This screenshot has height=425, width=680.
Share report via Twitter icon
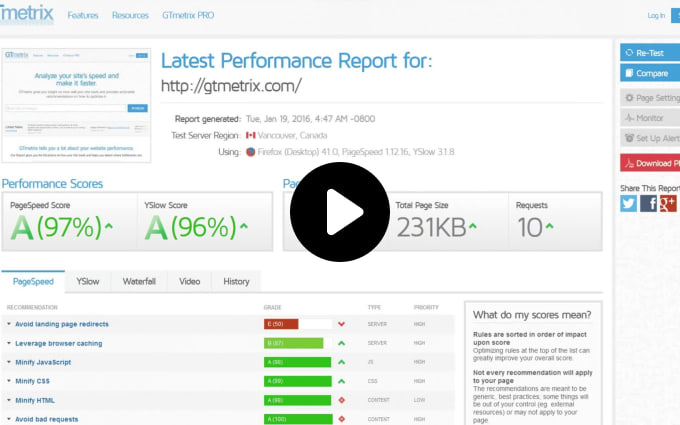click(x=628, y=203)
